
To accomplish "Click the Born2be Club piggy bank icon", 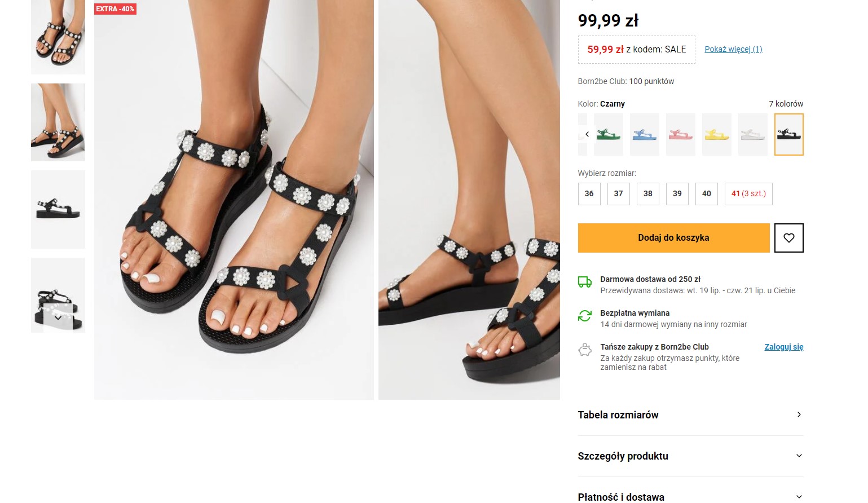I will click(x=585, y=350).
